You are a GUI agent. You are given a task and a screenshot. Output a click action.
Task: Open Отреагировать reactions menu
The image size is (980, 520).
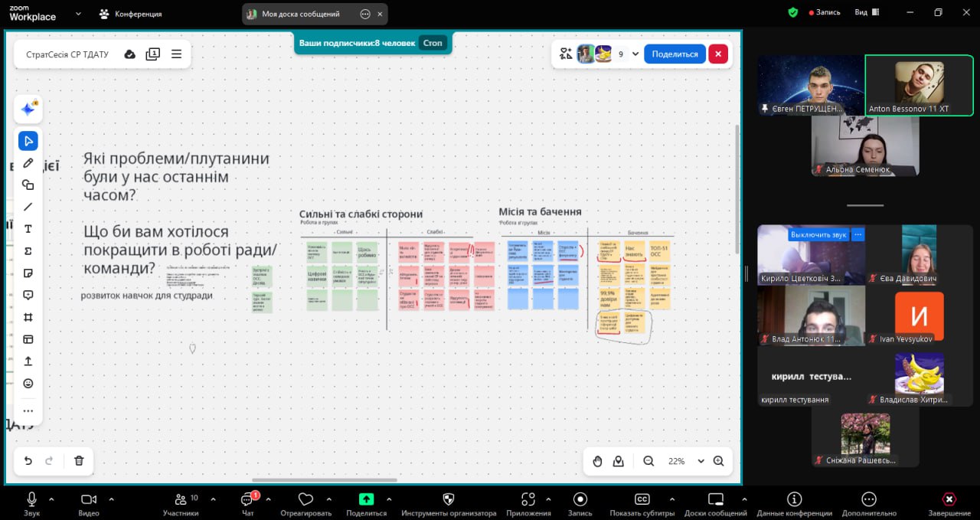coord(305,504)
